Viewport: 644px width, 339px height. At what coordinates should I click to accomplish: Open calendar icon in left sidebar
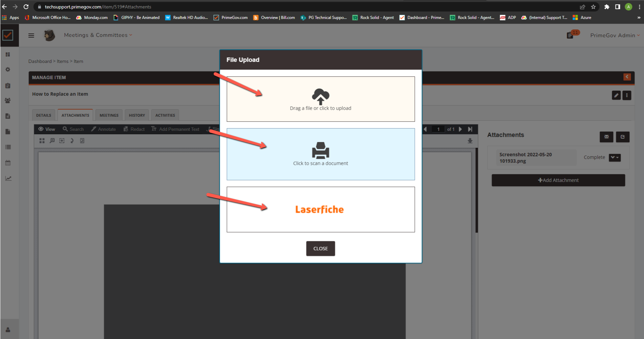click(8, 163)
